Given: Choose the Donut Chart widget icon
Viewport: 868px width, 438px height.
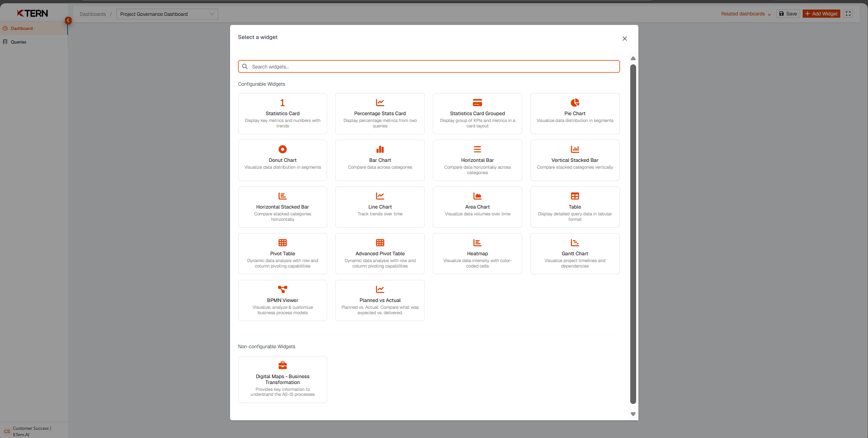Looking at the screenshot, I should pos(282,150).
